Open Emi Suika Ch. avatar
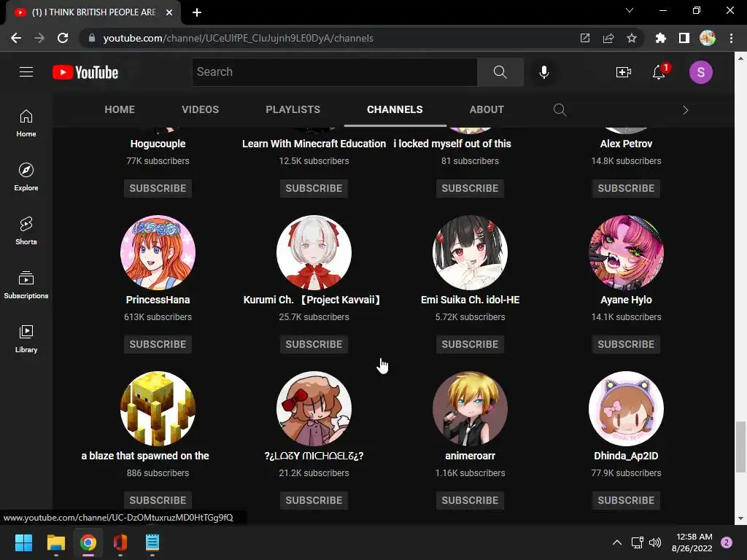Screen dimensions: 747x560 tap(470, 252)
